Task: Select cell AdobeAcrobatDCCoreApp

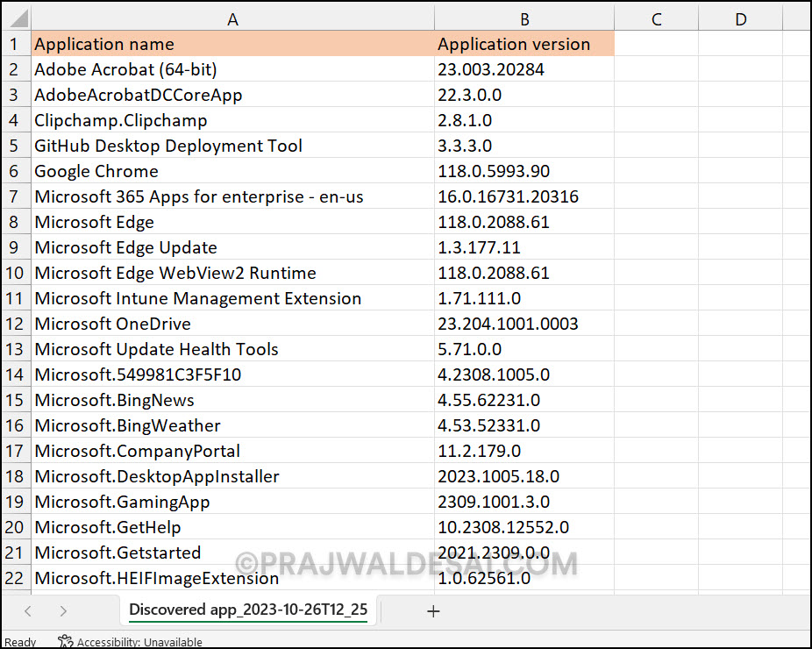Action: [232, 94]
